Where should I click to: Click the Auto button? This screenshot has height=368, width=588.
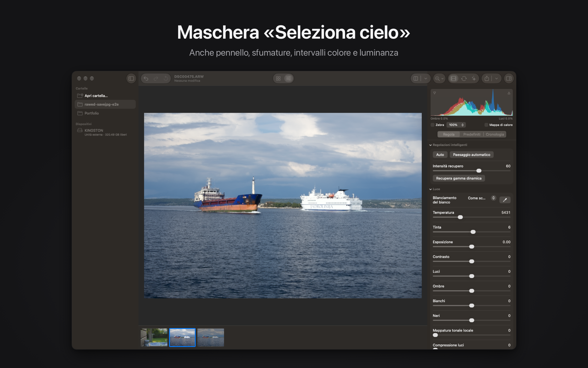440,155
